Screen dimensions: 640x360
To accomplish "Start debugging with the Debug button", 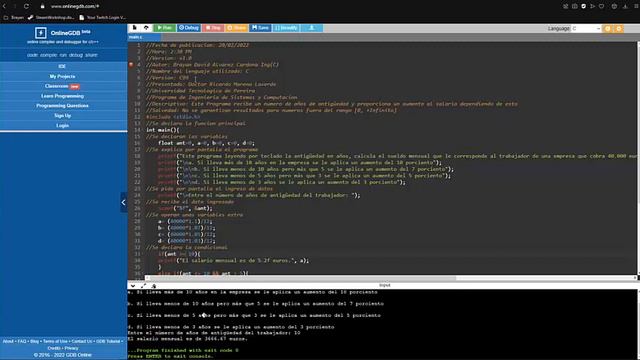I will (189, 28).
